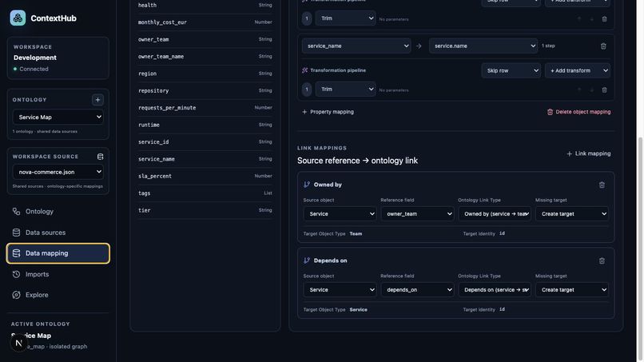This screenshot has width=644, height=362.
Task: Select the Data mapping sidebar item
Action: [x=58, y=253]
